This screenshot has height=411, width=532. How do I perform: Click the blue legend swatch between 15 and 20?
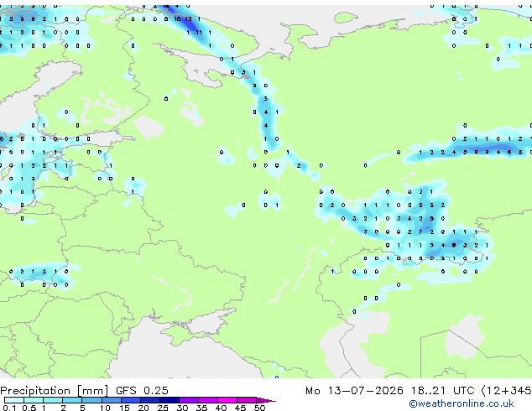pyautogui.click(x=131, y=400)
